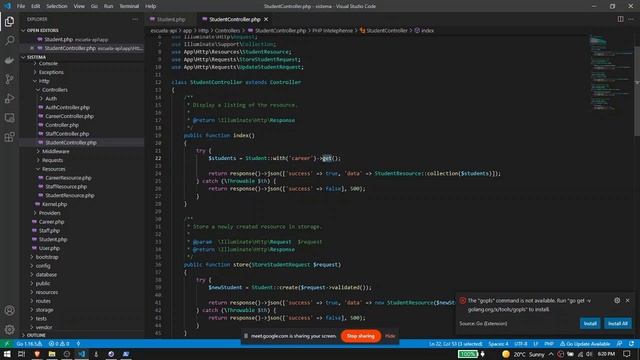
Task: Open the Windows action center icon
Action: point(627,354)
